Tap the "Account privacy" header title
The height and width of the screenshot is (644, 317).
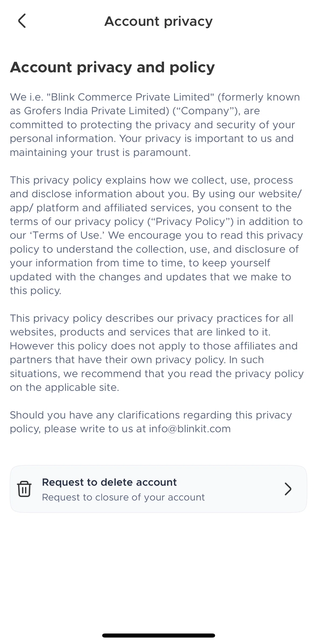[158, 21]
